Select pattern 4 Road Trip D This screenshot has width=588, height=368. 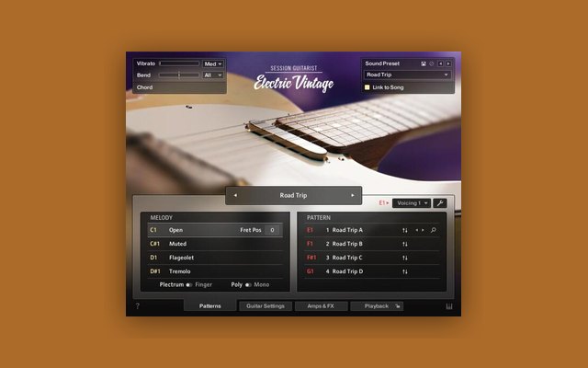371,271
